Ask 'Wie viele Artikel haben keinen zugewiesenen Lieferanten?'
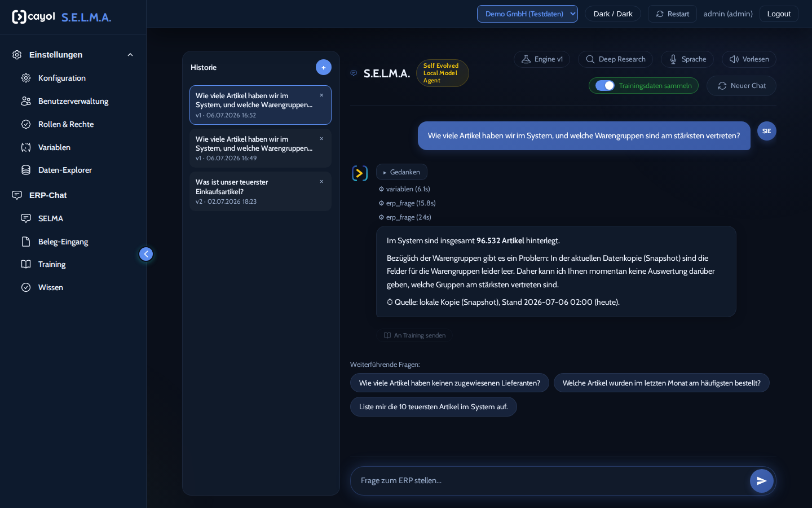 pyautogui.click(x=449, y=383)
